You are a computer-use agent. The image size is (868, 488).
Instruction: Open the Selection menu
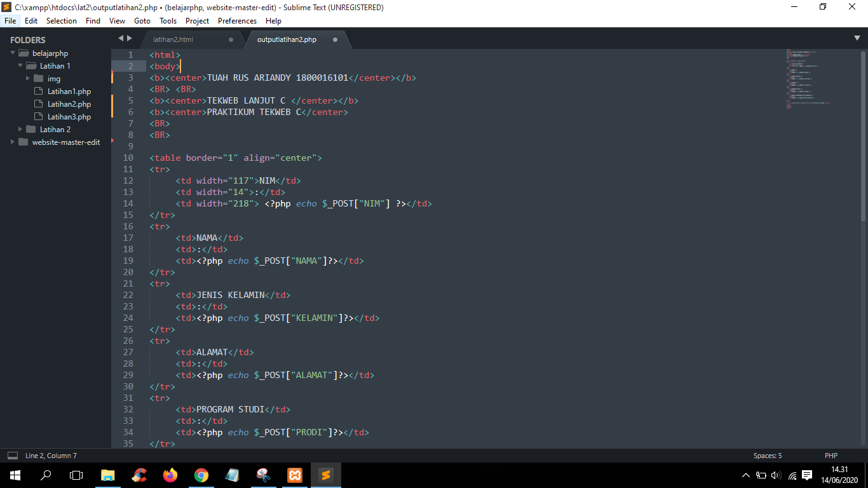(x=62, y=21)
